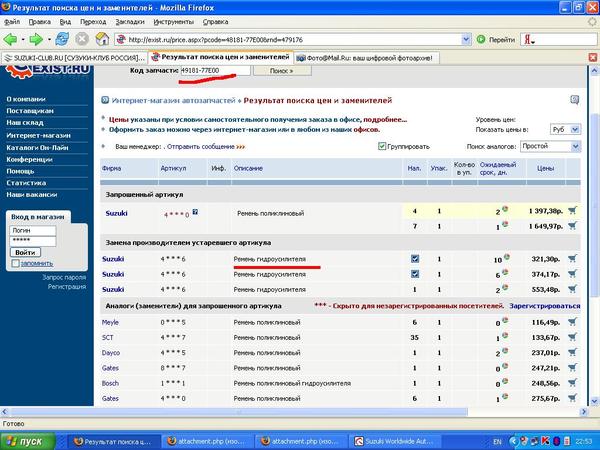Click the Поиск » button
This screenshot has width=600, height=450.
click(282, 71)
